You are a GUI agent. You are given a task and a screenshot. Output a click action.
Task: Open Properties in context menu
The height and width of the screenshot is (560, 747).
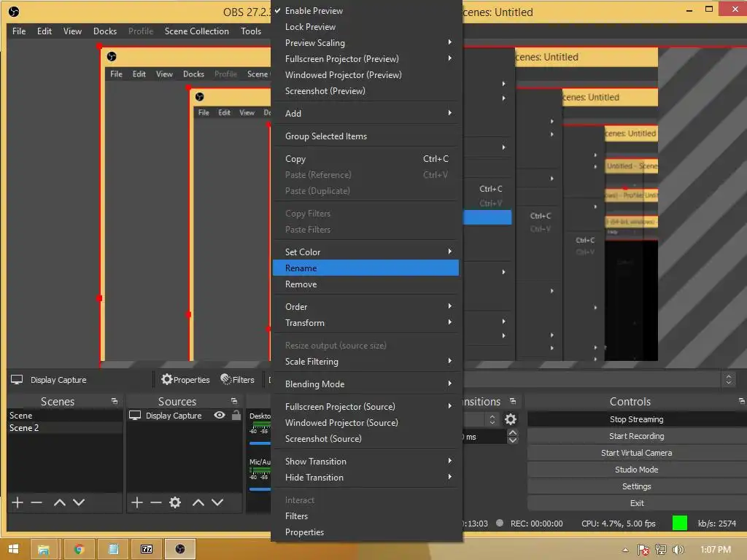click(365, 532)
